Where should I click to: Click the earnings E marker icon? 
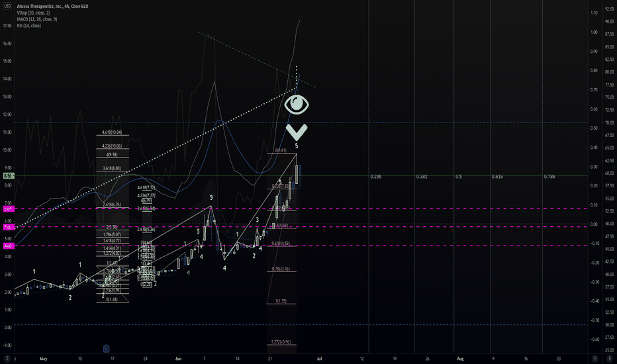point(106,348)
